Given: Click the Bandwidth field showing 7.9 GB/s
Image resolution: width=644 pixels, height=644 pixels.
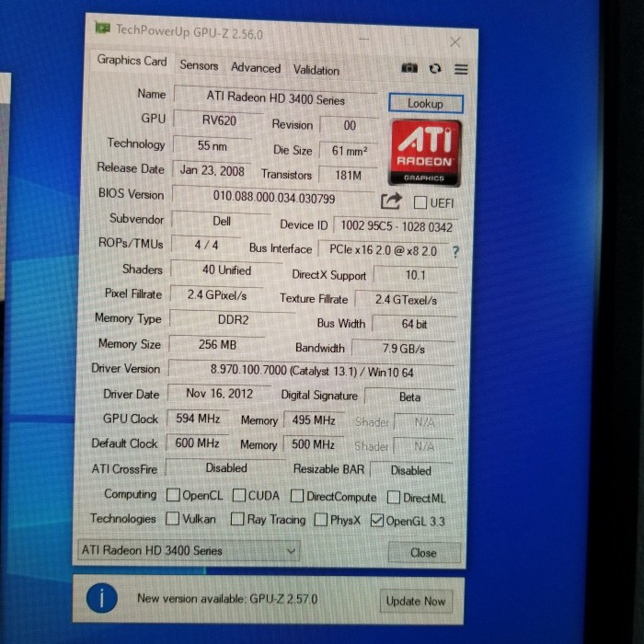Looking at the screenshot, I should pyautogui.click(x=404, y=349).
